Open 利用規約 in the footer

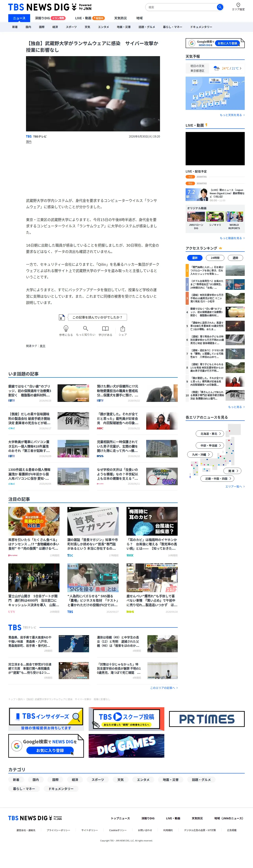(168, 830)
